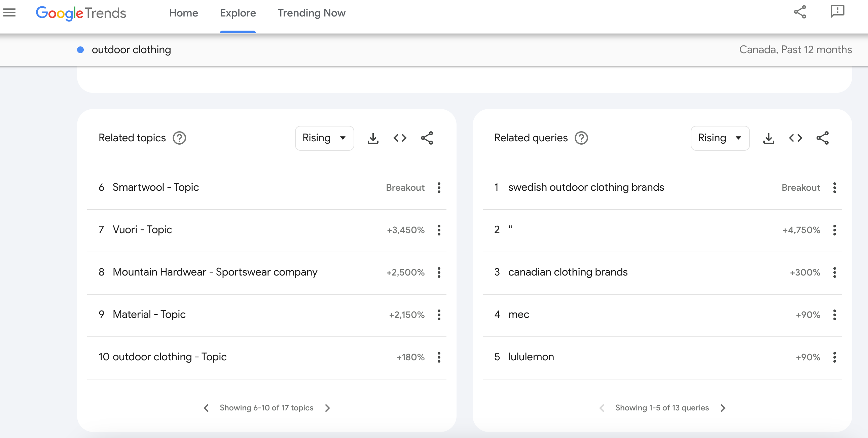Open more options for Smartwool row
This screenshot has width=868, height=438.
(x=439, y=188)
